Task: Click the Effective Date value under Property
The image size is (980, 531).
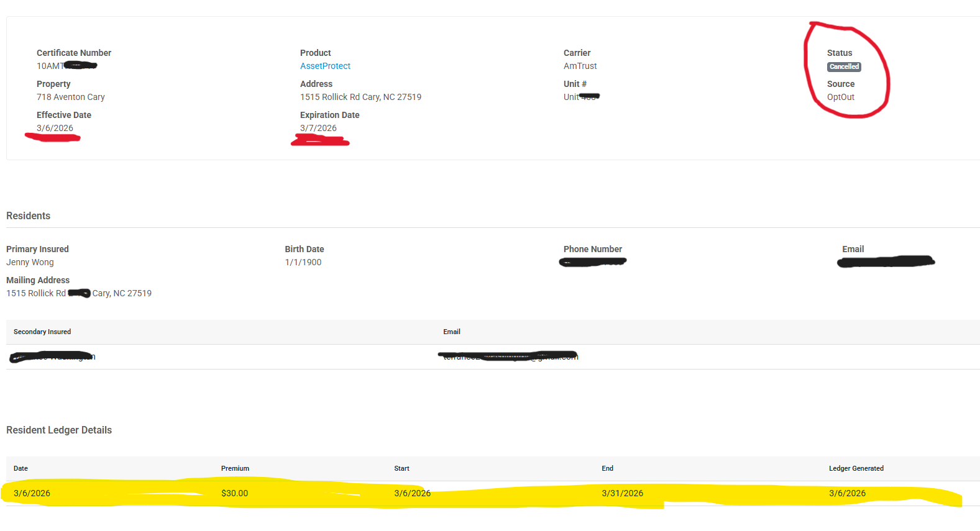Action: [55, 128]
